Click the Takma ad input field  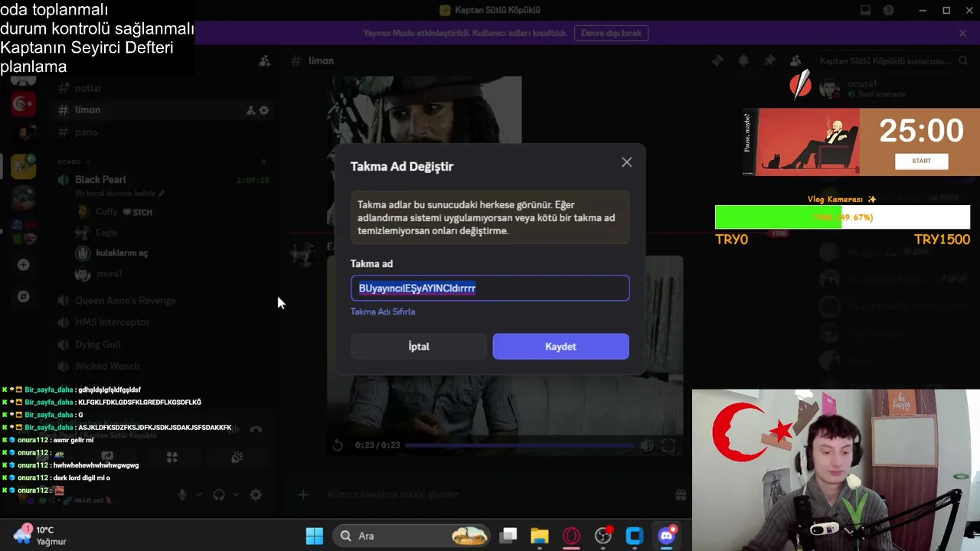[x=490, y=289]
